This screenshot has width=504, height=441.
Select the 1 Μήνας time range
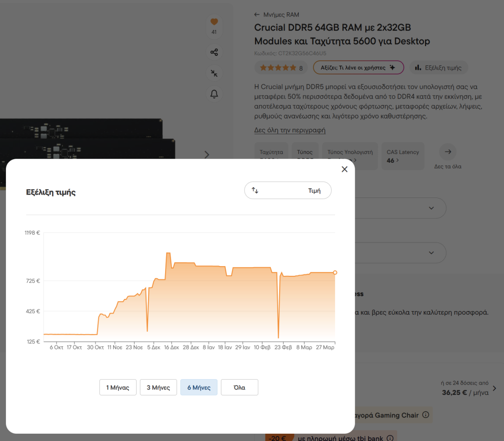tap(118, 387)
